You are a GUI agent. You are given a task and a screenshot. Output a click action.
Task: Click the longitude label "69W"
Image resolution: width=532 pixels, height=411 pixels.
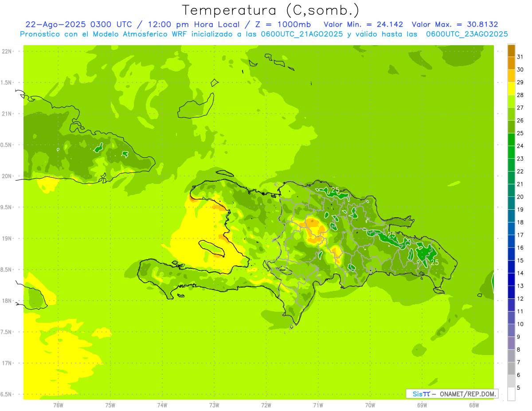(422, 405)
